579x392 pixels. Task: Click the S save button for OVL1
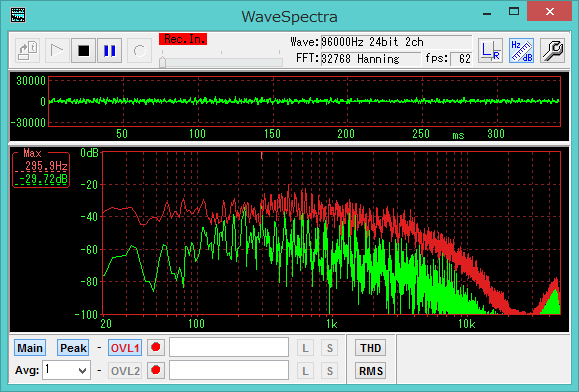point(329,348)
